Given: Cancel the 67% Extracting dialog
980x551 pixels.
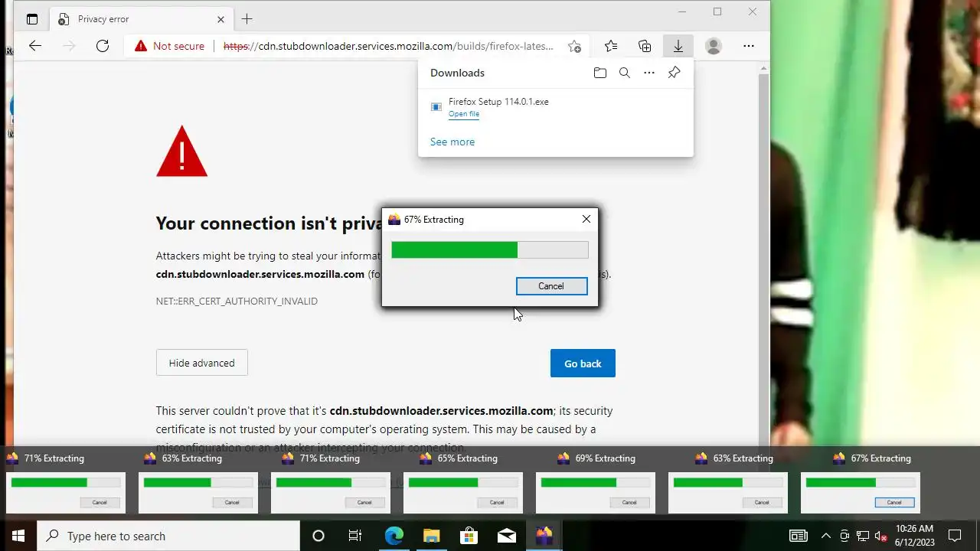Looking at the screenshot, I should [551, 286].
